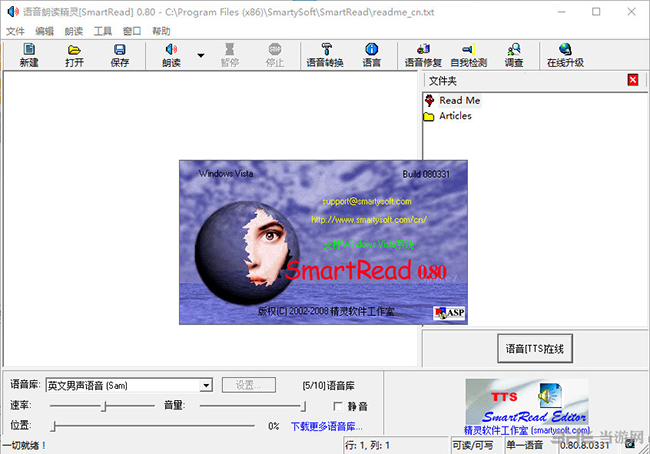Open the Articles folder

(x=455, y=116)
